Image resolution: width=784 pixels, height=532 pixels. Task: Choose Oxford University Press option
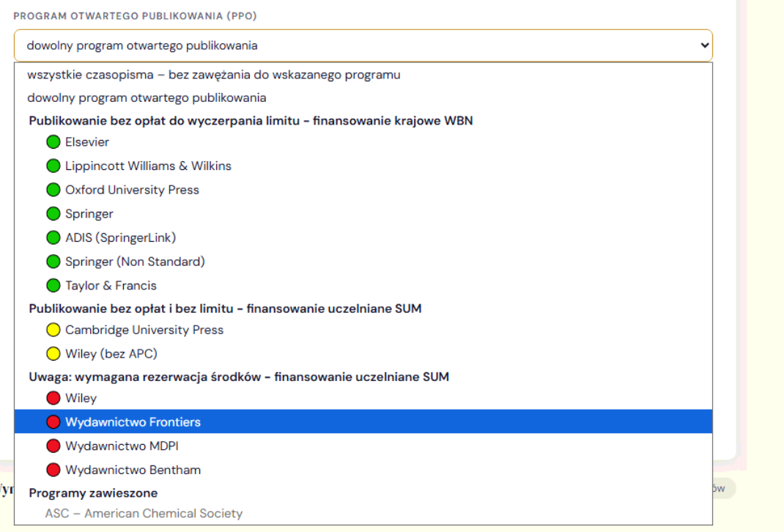[x=363, y=190]
